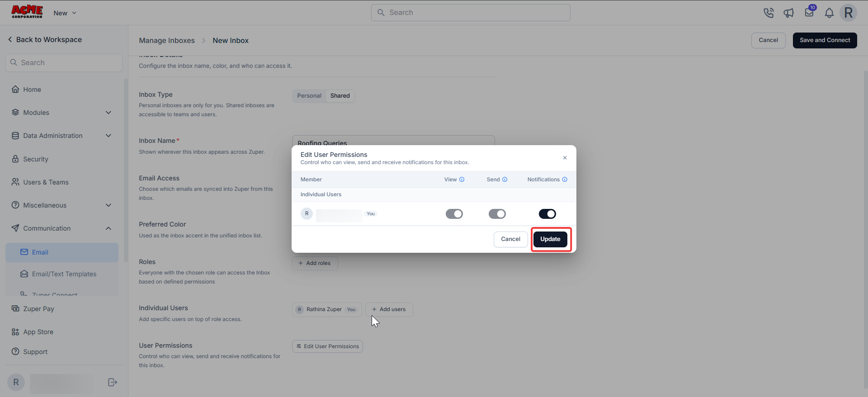
Task: Select the Personal inbox type
Action: [x=309, y=96]
